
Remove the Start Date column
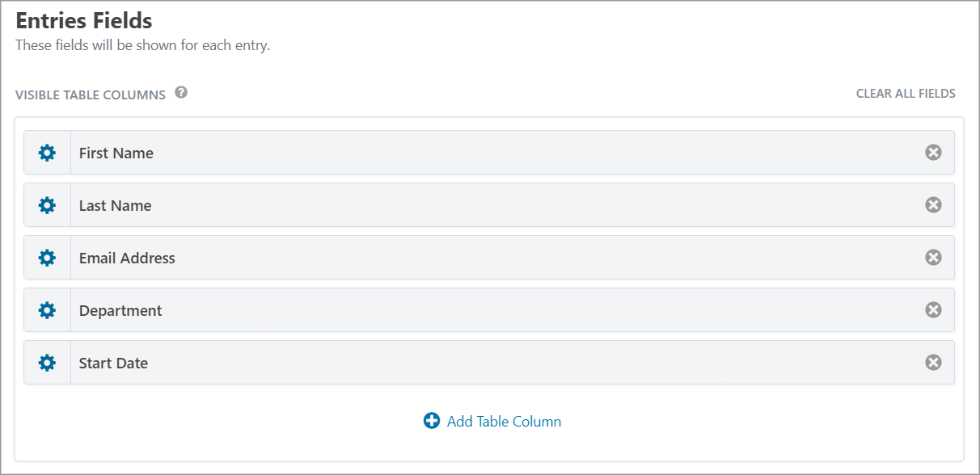tap(933, 363)
